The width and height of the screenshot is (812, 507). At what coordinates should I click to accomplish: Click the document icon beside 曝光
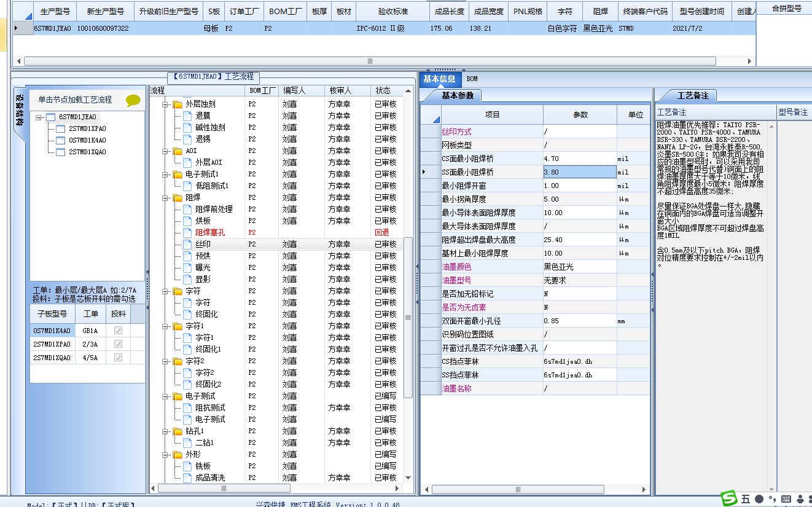point(187,268)
